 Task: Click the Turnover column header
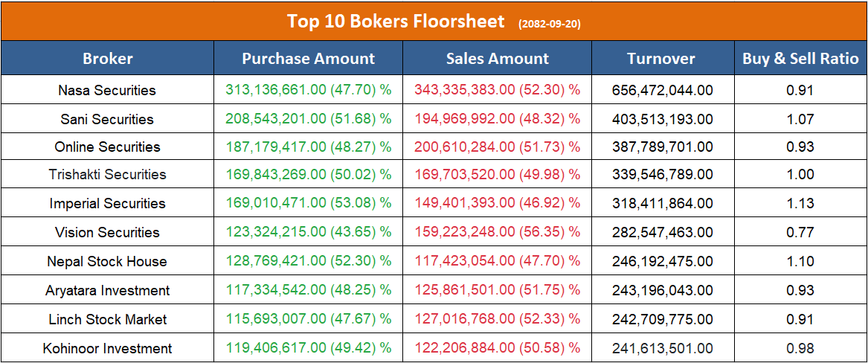[x=661, y=59]
